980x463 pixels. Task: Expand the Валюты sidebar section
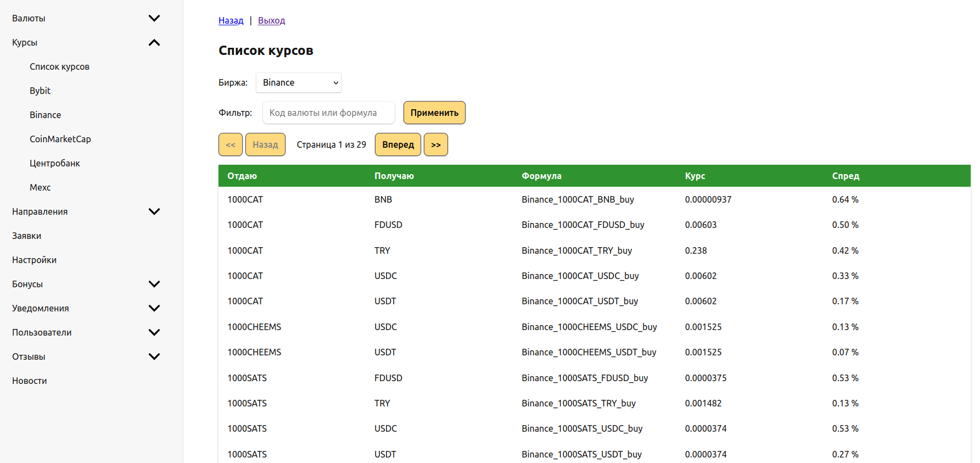[x=154, y=18]
